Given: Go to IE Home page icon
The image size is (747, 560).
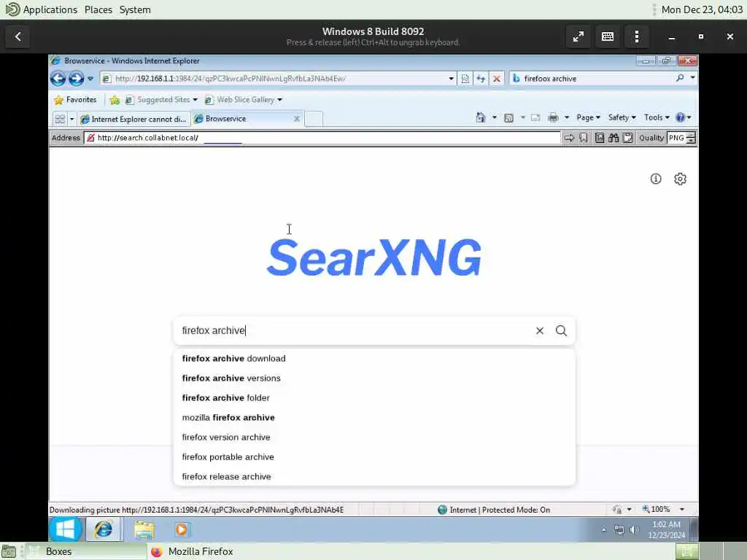Looking at the screenshot, I should click(x=481, y=117).
